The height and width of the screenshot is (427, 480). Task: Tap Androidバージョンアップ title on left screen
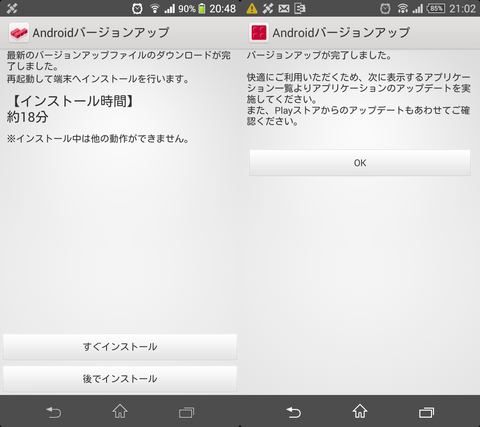tap(101, 33)
